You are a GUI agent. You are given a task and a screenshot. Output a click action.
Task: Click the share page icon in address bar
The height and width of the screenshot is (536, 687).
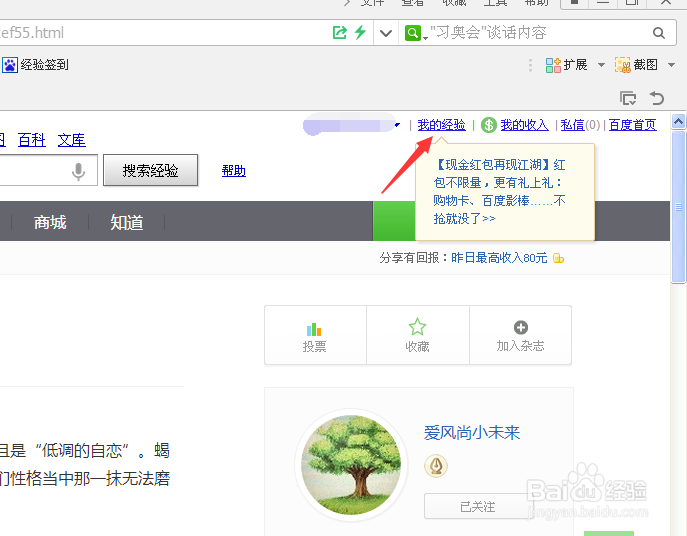click(x=340, y=32)
